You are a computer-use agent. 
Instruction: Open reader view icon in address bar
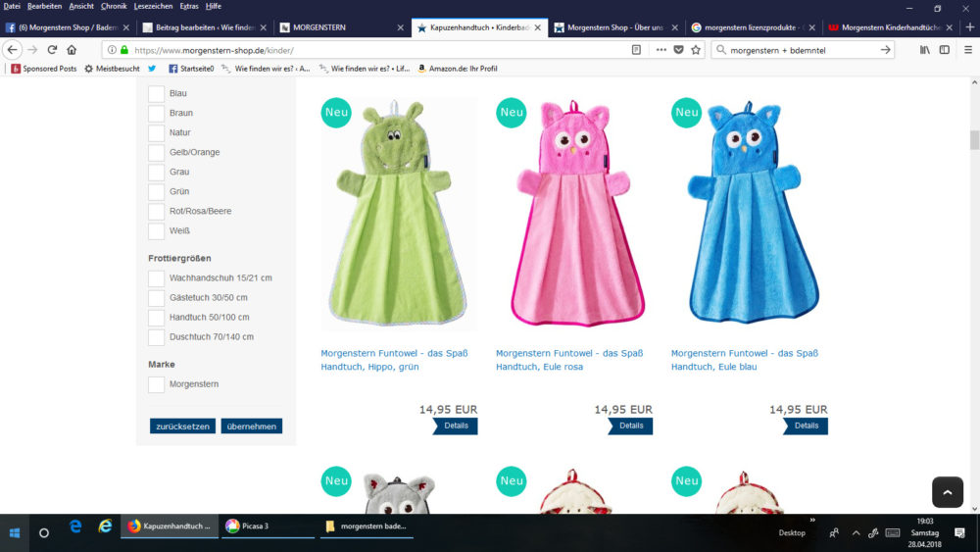[636, 50]
